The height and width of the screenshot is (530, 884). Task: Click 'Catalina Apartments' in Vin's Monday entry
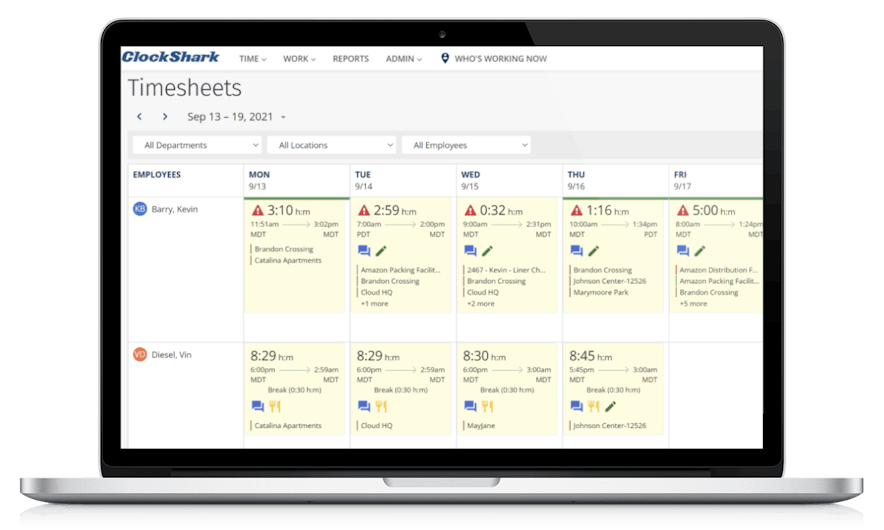[x=288, y=426]
